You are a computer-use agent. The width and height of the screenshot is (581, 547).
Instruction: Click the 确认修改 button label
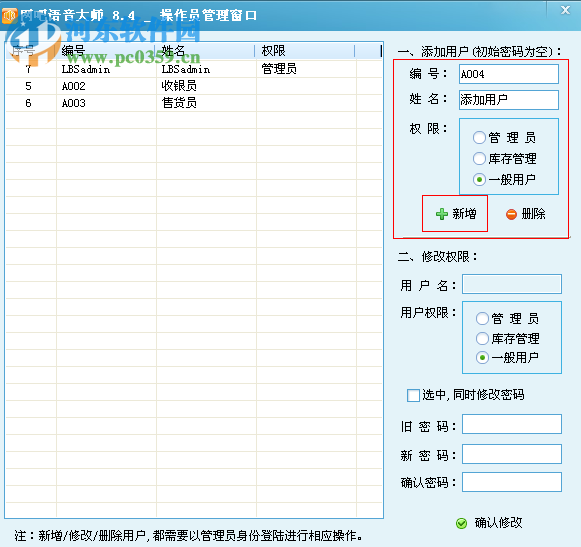pyautogui.click(x=498, y=523)
